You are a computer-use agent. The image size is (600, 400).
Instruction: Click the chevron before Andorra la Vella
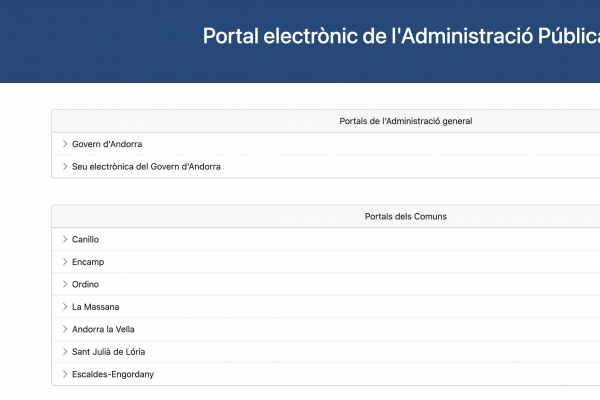pos(65,329)
